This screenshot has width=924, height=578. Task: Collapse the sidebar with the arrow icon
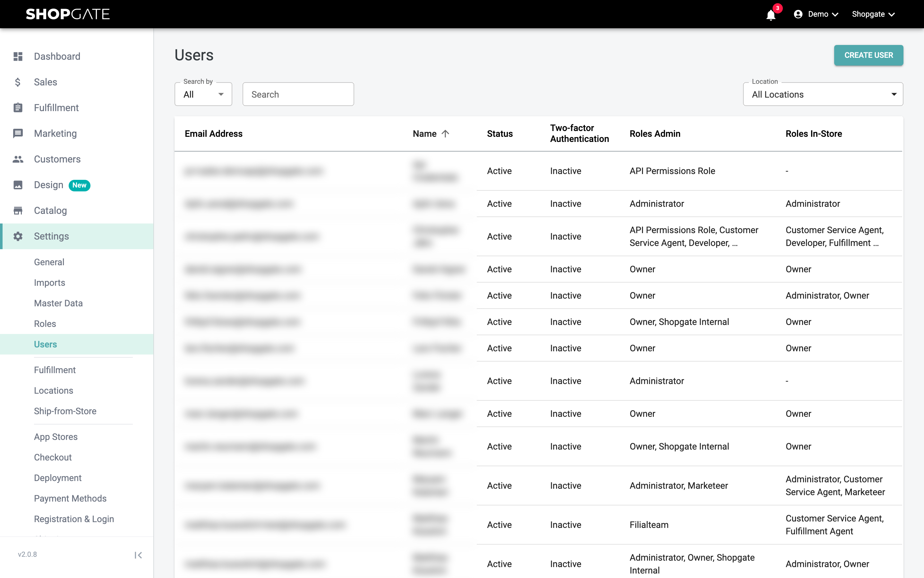138,555
